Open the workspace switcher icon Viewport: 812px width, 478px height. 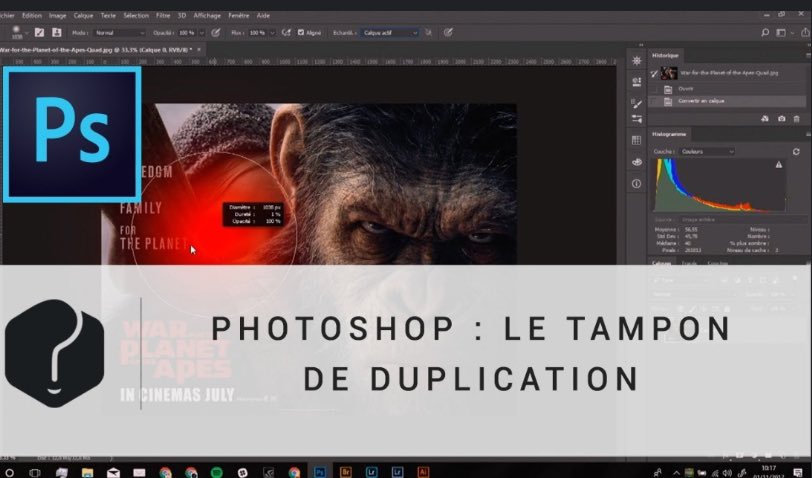pos(781,33)
